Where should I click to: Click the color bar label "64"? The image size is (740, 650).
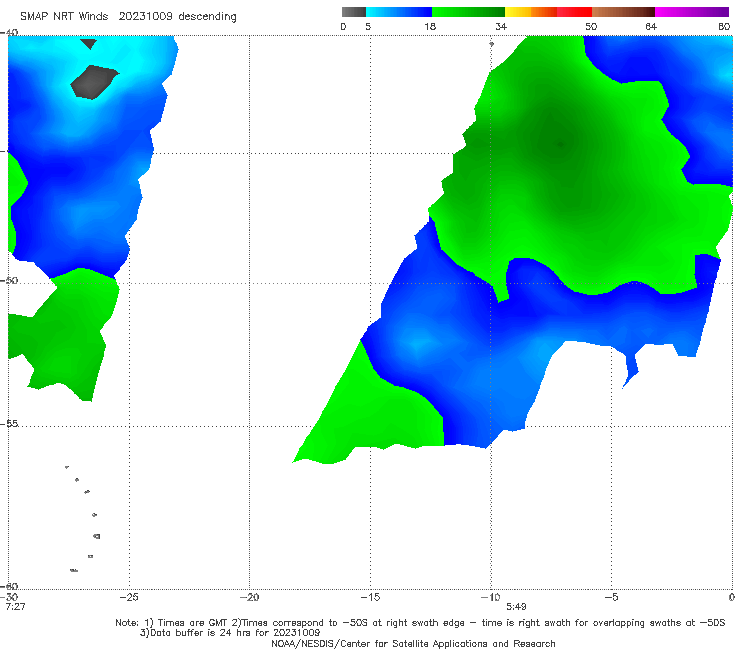(x=651, y=26)
